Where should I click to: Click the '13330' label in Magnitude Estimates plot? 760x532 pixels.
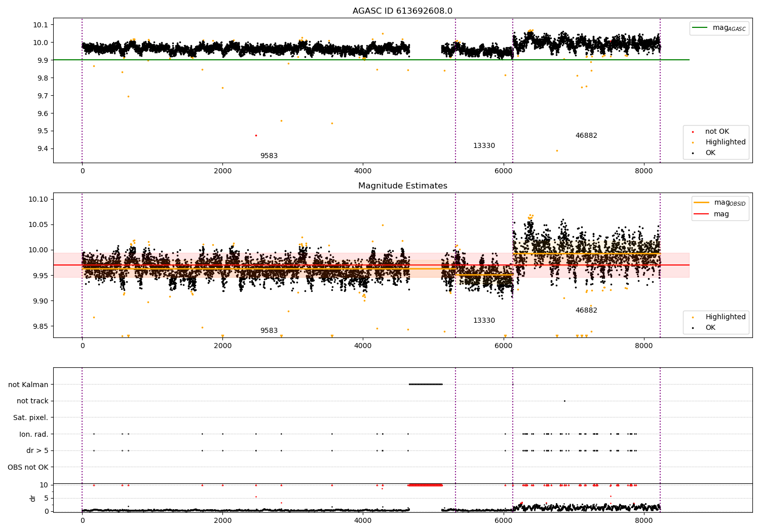[484, 321]
